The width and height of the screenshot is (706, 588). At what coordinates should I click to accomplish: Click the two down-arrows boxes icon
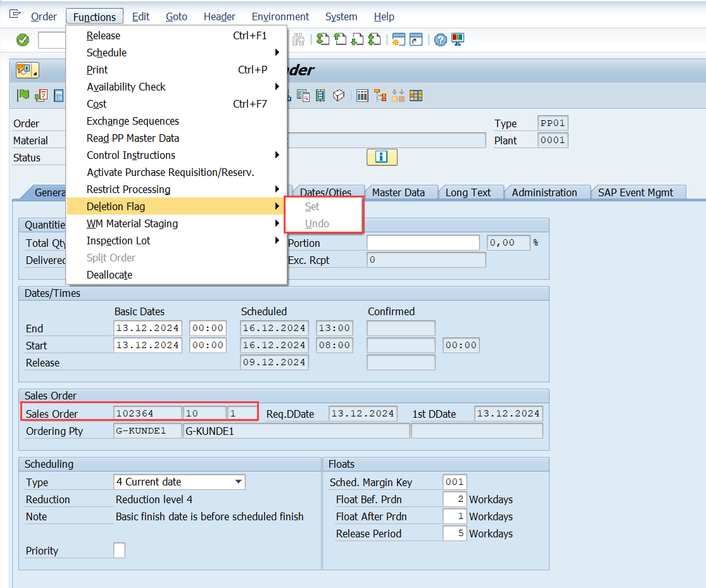[398, 96]
